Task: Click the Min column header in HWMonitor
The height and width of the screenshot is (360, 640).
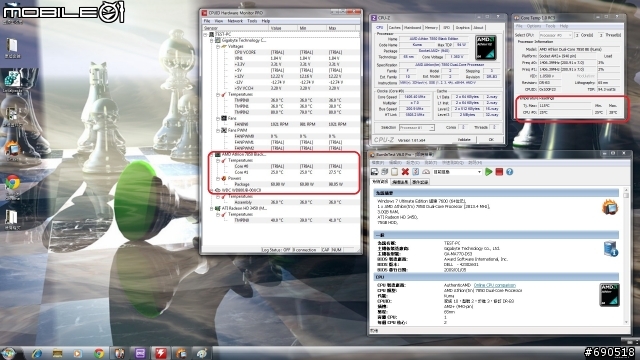Action: 312,28
